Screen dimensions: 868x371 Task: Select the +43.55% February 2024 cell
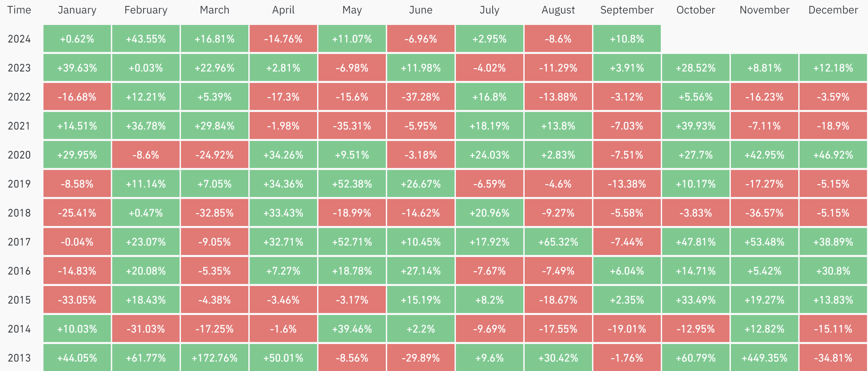click(x=146, y=39)
